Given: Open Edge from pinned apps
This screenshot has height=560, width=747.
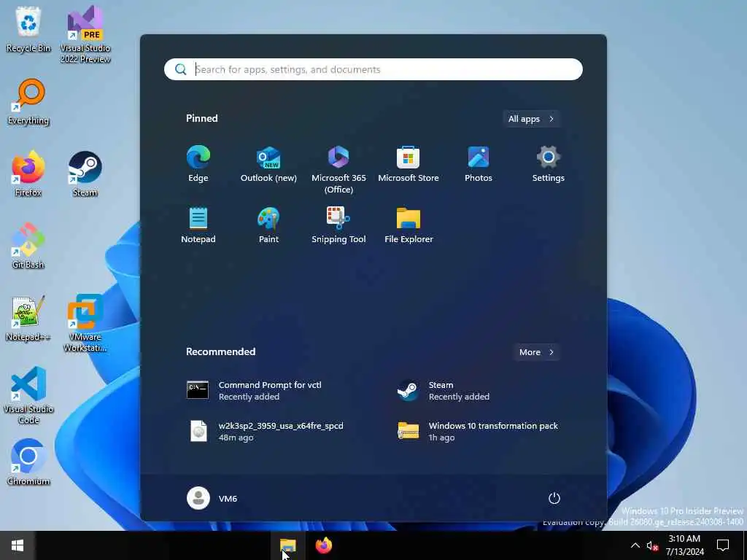Looking at the screenshot, I should coord(198,164).
